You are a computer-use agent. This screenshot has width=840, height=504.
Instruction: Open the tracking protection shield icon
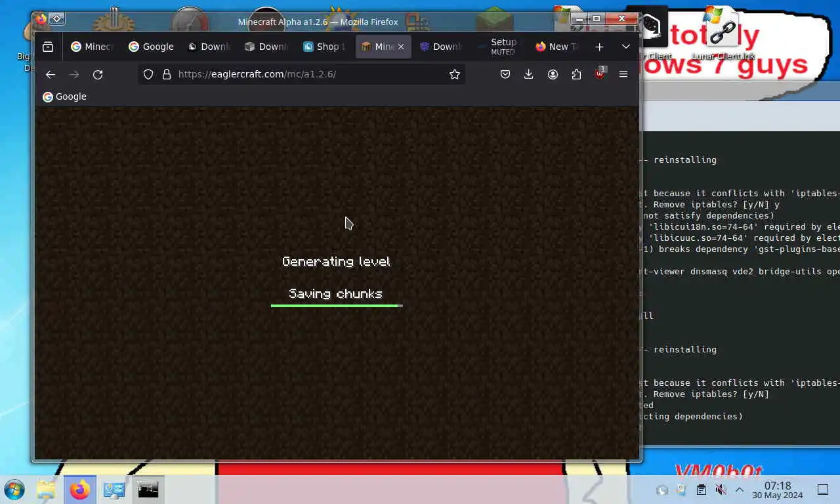148,74
